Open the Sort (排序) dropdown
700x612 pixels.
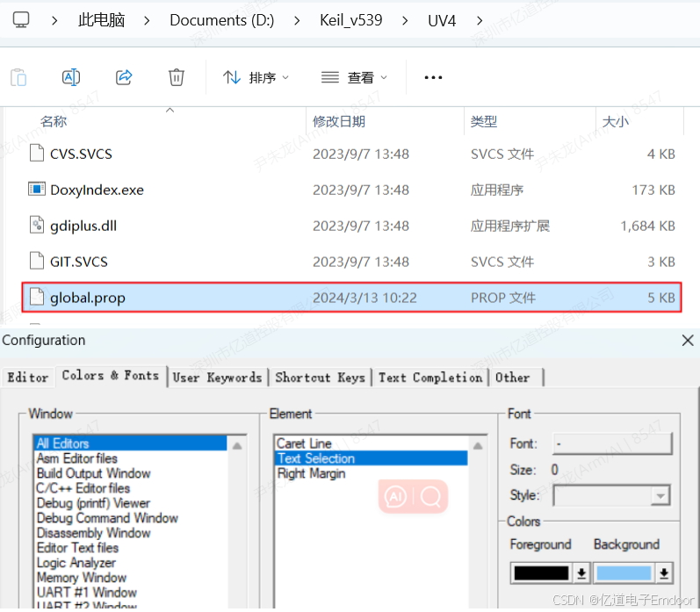(256, 77)
